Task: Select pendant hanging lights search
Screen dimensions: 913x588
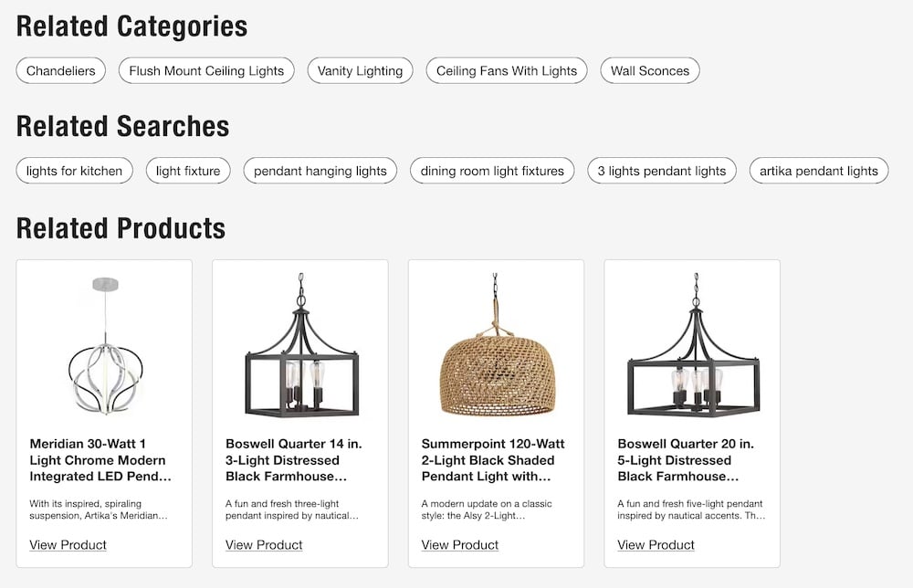Action: pyautogui.click(x=320, y=171)
